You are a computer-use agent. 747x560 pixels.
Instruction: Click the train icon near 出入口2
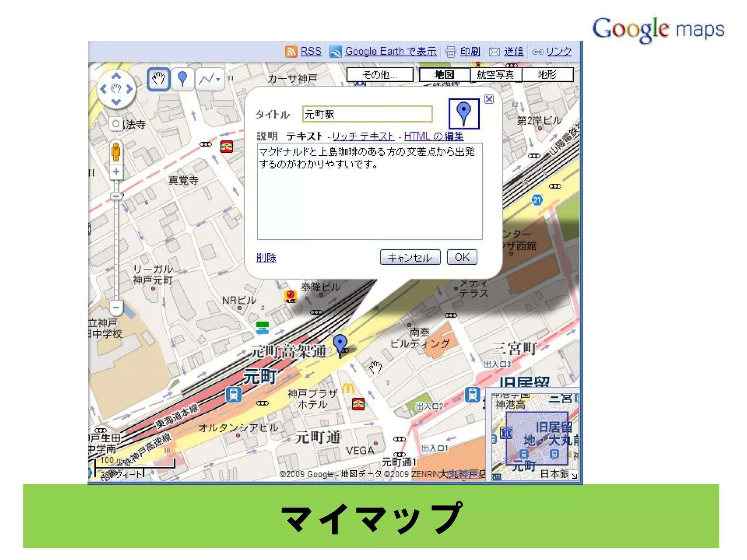tap(472, 395)
